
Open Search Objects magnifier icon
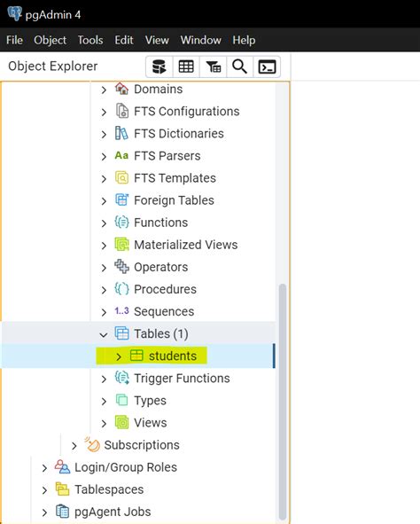[240, 66]
